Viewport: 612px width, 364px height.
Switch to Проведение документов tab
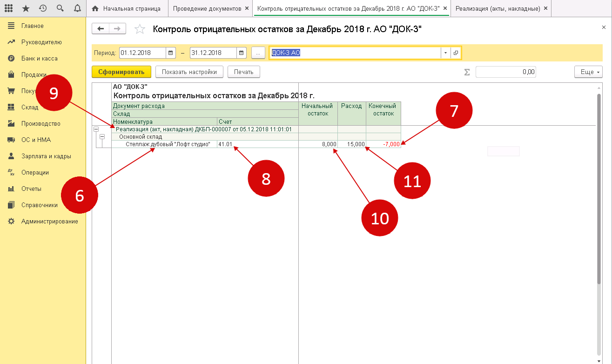(x=207, y=8)
